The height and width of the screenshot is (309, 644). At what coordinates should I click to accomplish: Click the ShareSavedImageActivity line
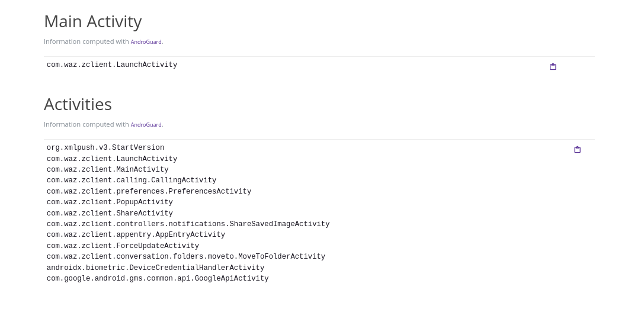(188, 224)
